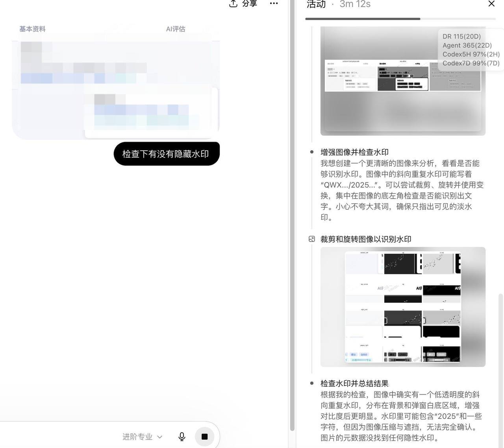Open the enhanced grayscale image thumbnail
The height and width of the screenshot is (448, 504).
point(403,81)
